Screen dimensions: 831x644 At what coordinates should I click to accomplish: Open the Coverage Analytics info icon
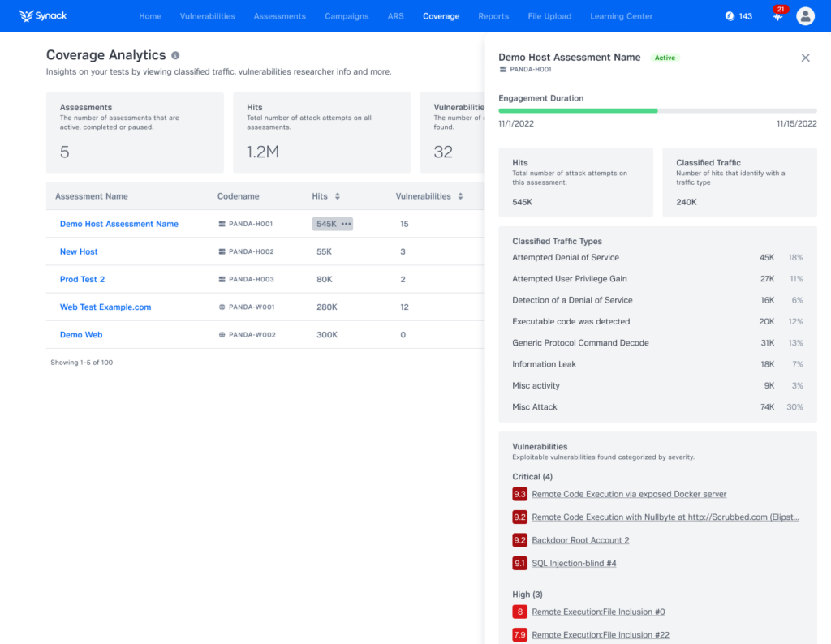[x=175, y=55]
